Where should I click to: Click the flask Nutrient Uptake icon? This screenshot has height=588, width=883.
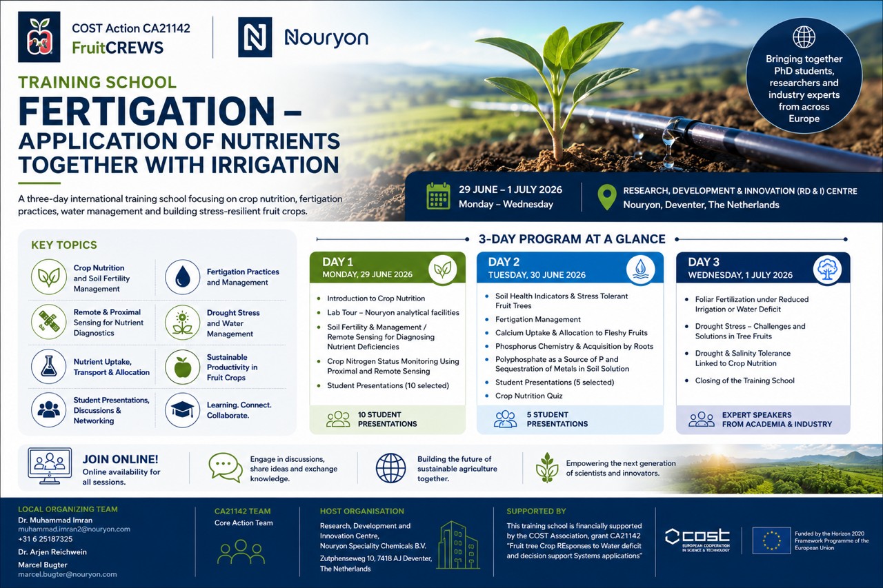coord(49,366)
